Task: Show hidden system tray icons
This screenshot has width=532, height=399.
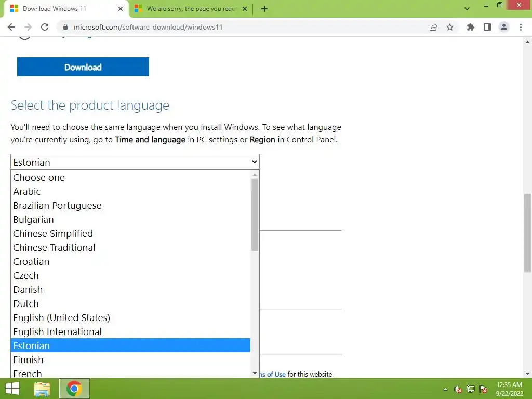Action: [445, 389]
